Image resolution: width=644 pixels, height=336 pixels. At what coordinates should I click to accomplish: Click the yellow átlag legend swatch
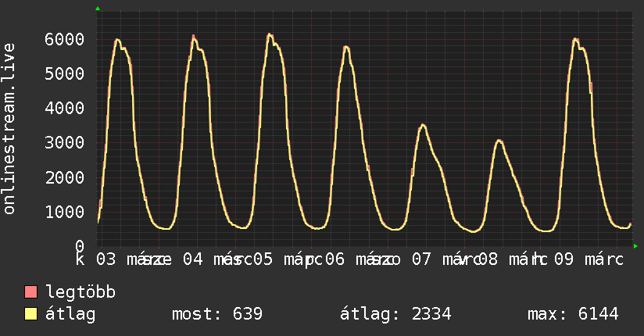pos(30,314)
